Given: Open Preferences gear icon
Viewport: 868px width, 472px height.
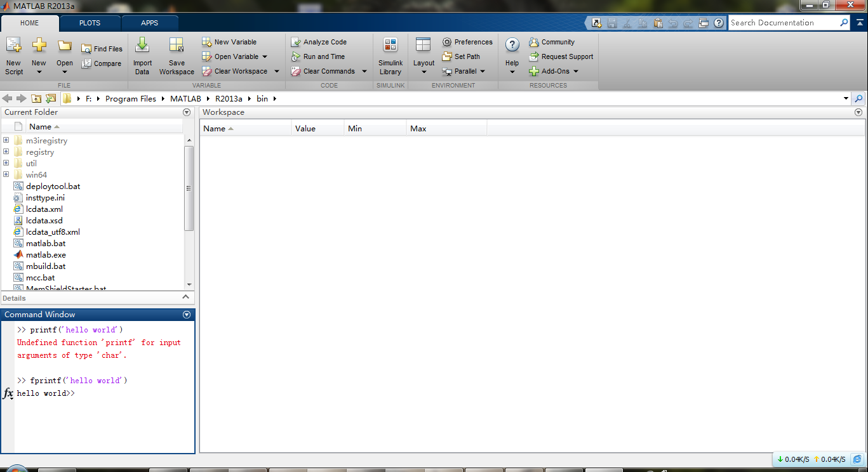Looking at the screenshot, I should (x=447, y=42).
